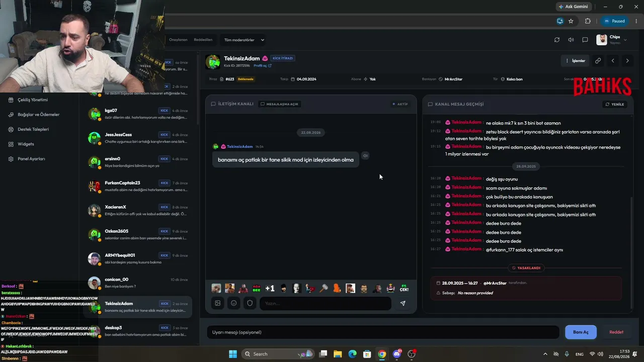
Task: Copy link with the chain icon
Action: point(598,61)
